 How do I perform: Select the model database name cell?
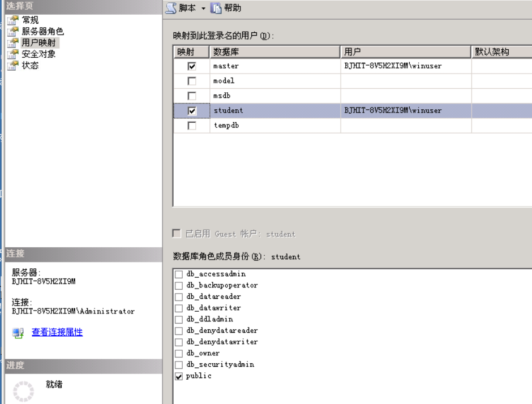[275, 81]
